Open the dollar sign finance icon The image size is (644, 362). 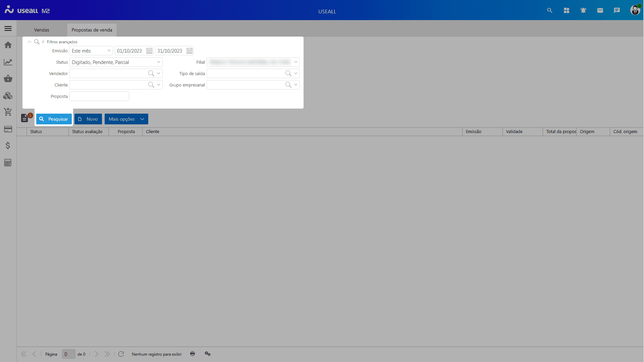click(8, 145)
